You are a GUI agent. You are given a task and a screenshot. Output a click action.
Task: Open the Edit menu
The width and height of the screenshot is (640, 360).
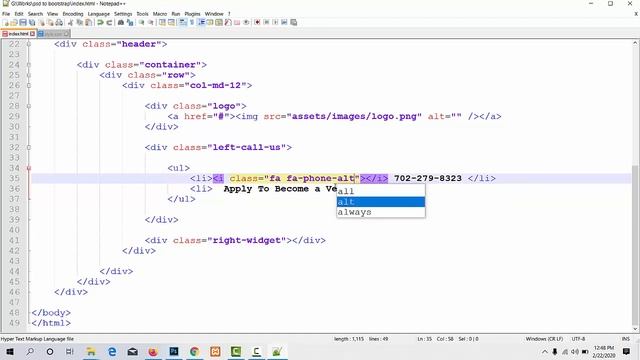click(x=19, y=14)
